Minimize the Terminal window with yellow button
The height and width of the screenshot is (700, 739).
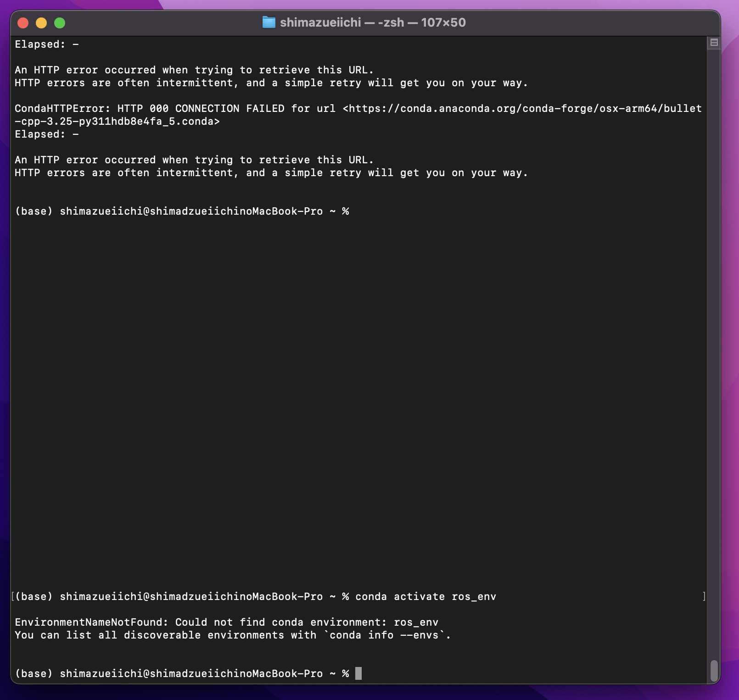point(41,22)
